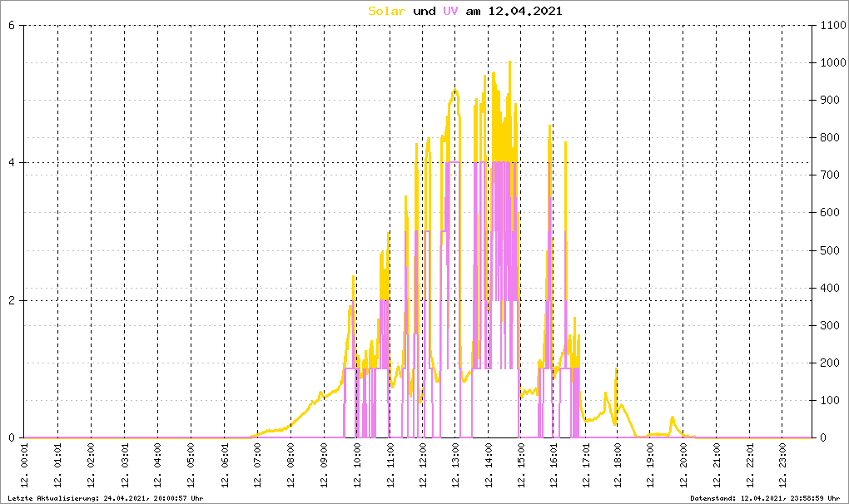The image size is (849, 504).
Task: Click the yellow "Solar" word in the chart title
Action: pos(386,11)
